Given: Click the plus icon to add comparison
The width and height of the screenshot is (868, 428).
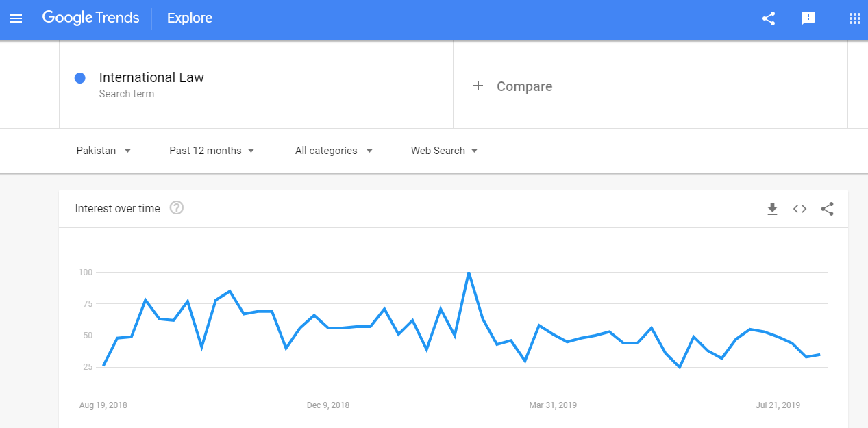Looking at the screenshot, I should pos(478,86).
